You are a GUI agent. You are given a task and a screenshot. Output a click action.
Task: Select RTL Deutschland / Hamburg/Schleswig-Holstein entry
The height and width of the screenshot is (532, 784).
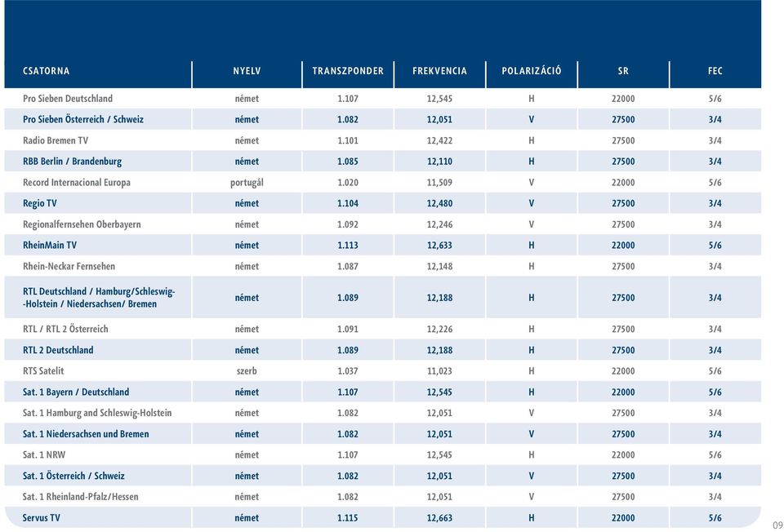(99, 297)
